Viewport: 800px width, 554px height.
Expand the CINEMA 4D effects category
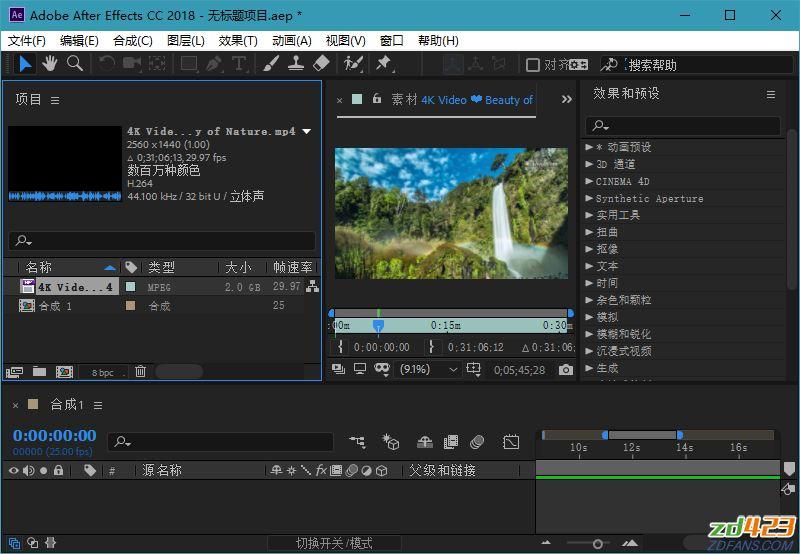(589, 181)
